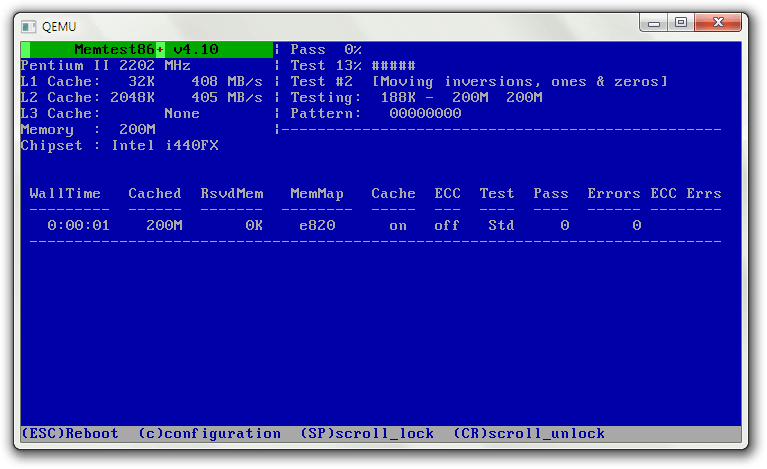Click the 'Moving inversions, ones & zeros' text
This screenshot has width=767, height=469.
click(519, 81)
